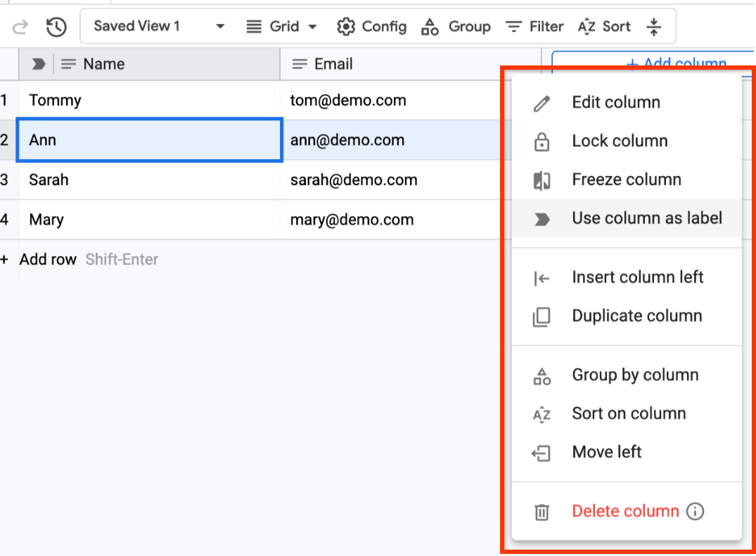The image size is (756, 556).
Task: Select the Group icon in the toolbar
Action: [430, 26]
